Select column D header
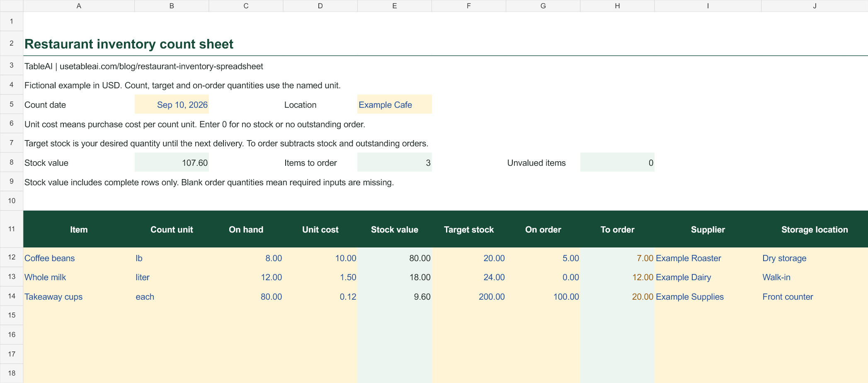Screen dimensions: 868x383 tap(320, 6)
